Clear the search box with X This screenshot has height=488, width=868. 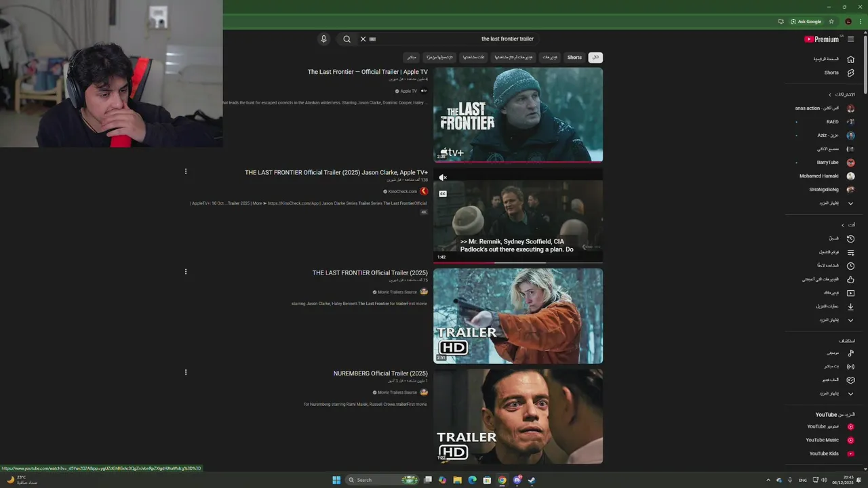[363, 39]
